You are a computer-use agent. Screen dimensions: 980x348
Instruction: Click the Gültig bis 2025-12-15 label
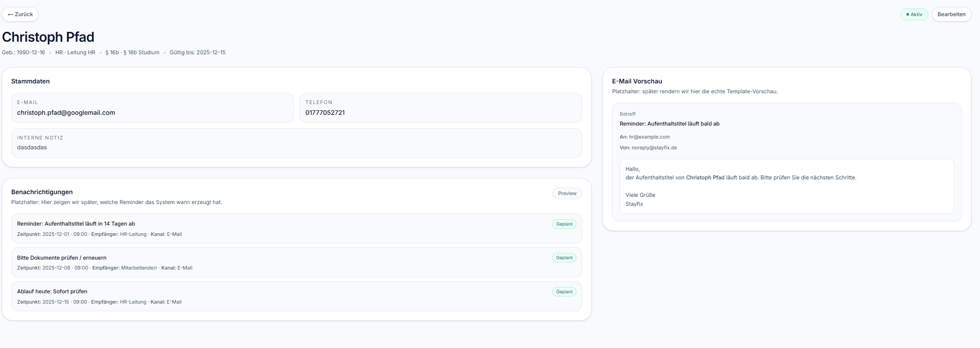tap(198, 52)
